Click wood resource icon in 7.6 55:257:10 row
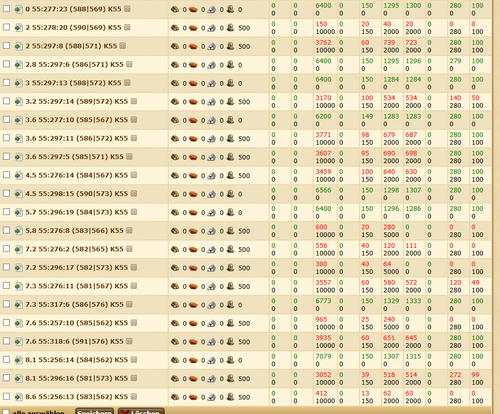Screen dimensions: 500x414 click(175, 323)
